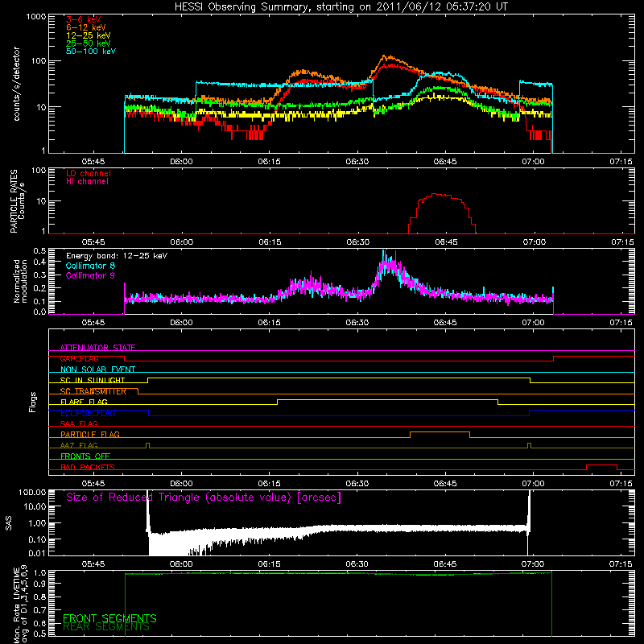Click the green '25-50 keV' legend entry
644x644 pixels.
click(x=89, y=43)
